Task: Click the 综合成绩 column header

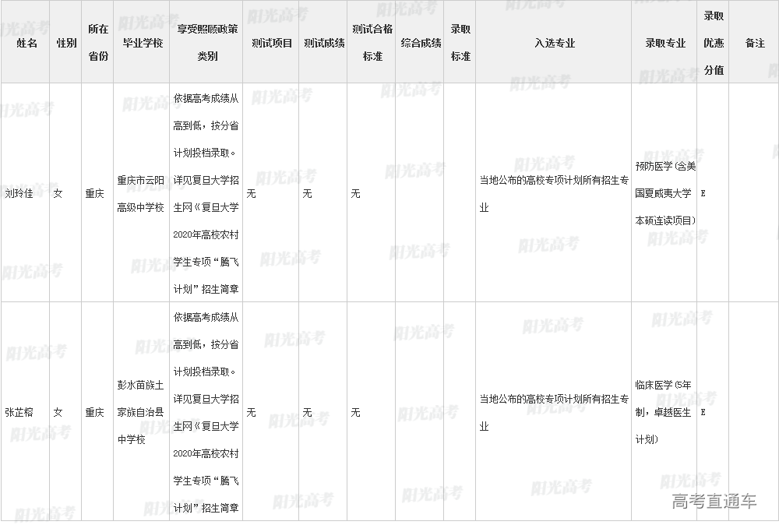Action: point(421,43)
